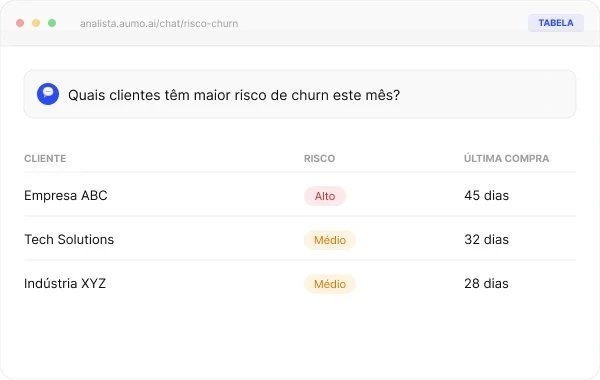Click the green maximize window dot
This screenshot has height=380, width=600.
(x=52, y=23)
